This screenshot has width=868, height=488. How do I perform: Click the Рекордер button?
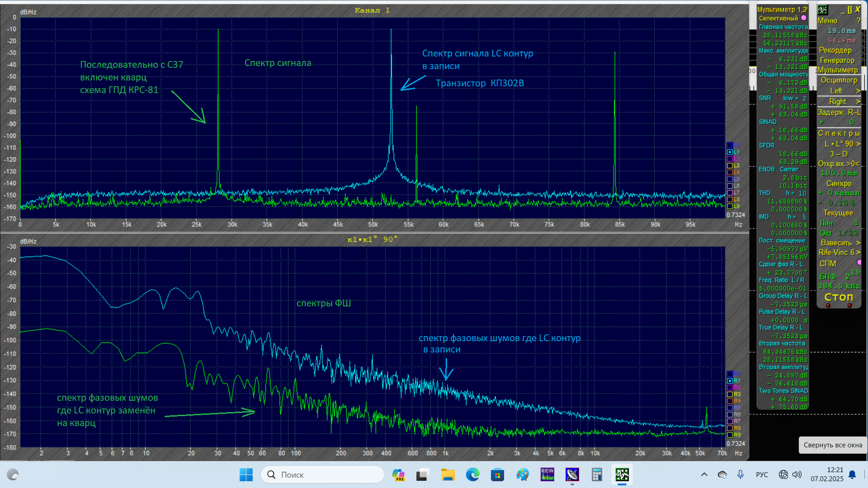[x=835, y=50]
